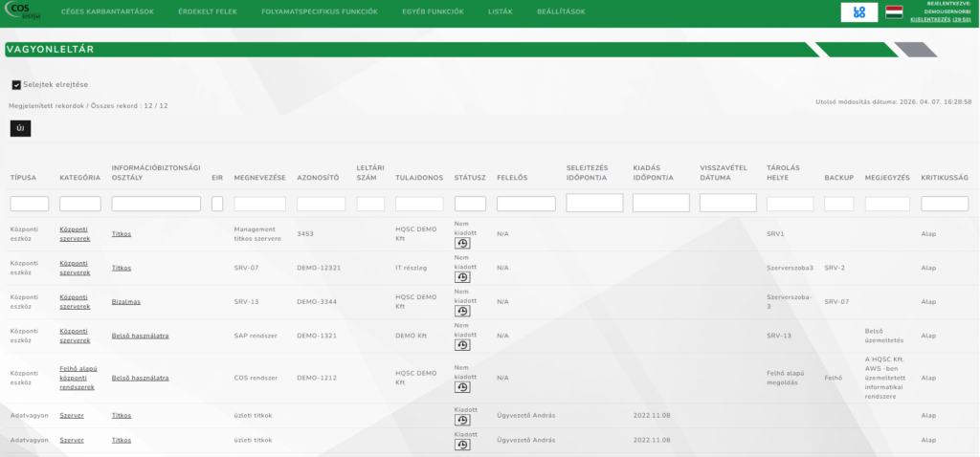Screen dimensions: 980x457
Task: Open the Bizalmas classification link
Action: click(x=125, y=301)
